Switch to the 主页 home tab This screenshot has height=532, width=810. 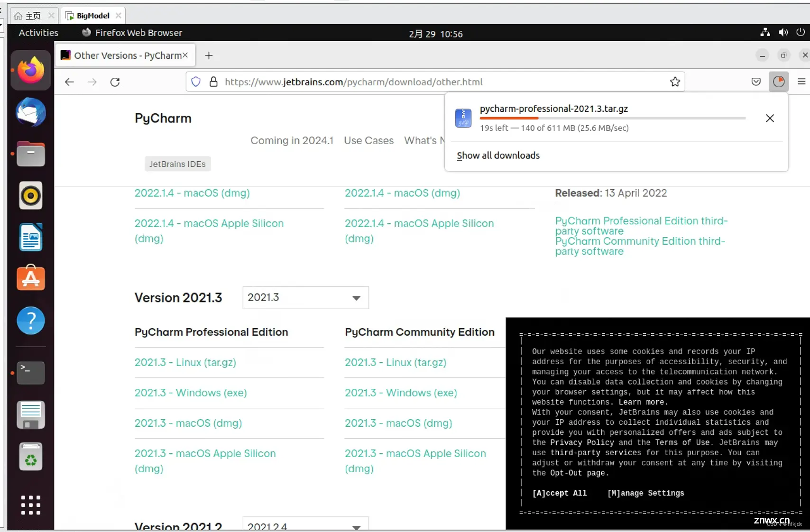click(x=34, y=16)
